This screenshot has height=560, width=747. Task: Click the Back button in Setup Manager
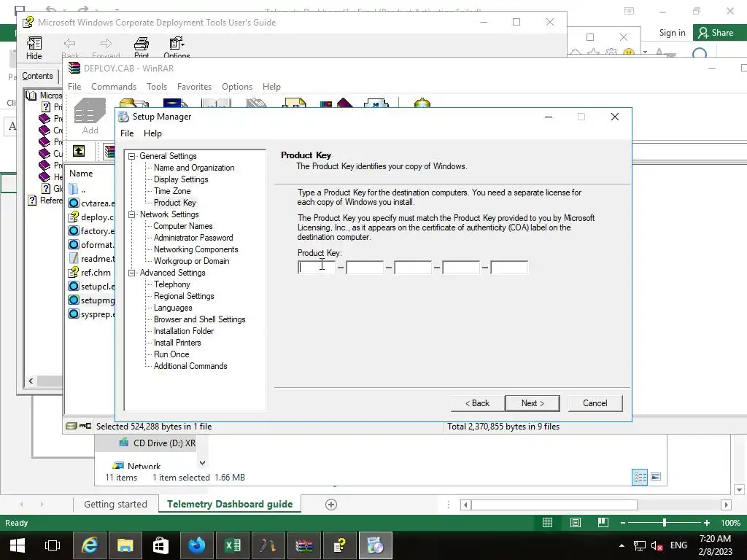477,403
